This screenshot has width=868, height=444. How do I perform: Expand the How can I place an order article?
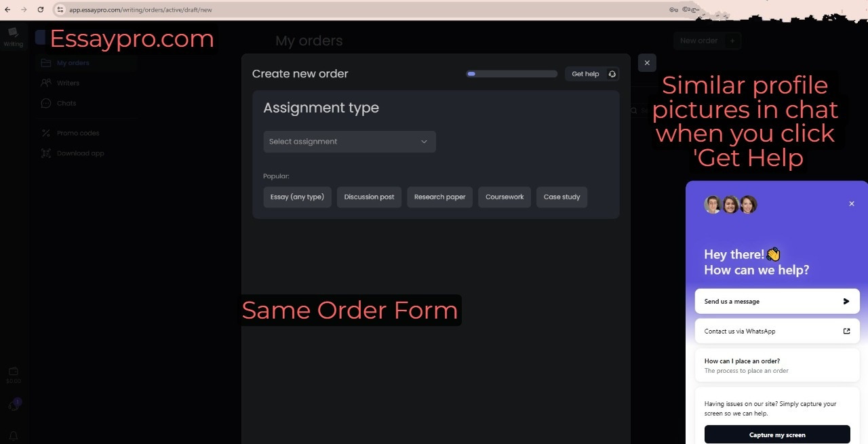coord(777,365)
